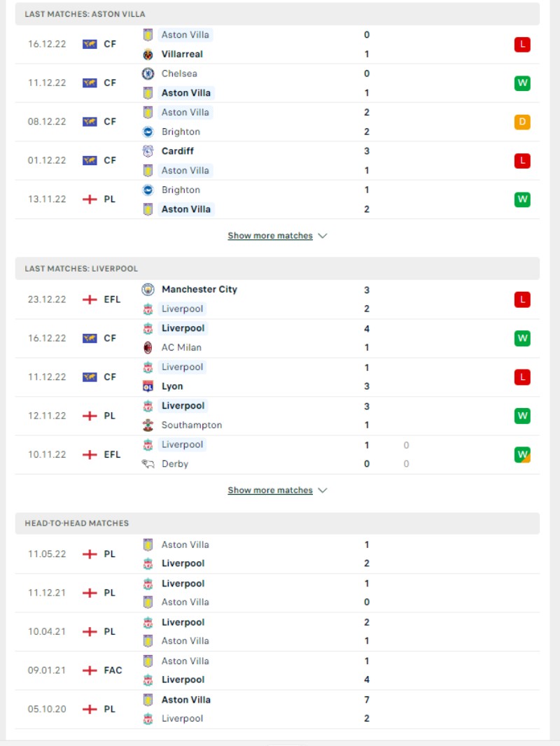This screenshot has height=746, width=560.
Task: Click the AC Milan crest icon
Action: click(x=148, y=348)
